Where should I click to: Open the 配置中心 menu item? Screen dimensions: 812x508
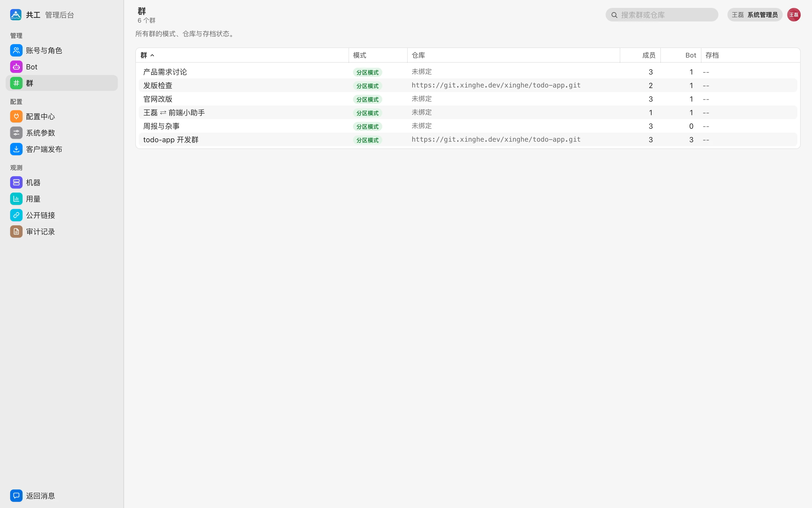coord(62,116)
